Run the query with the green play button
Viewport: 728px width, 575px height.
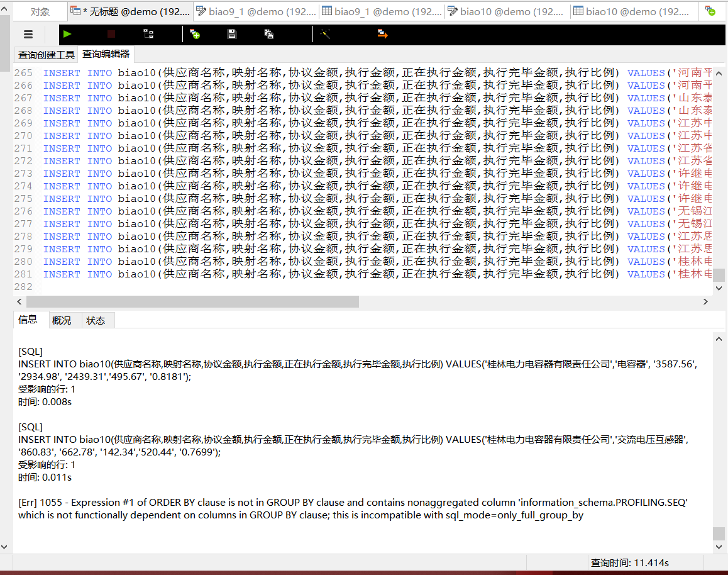(67, 34)
